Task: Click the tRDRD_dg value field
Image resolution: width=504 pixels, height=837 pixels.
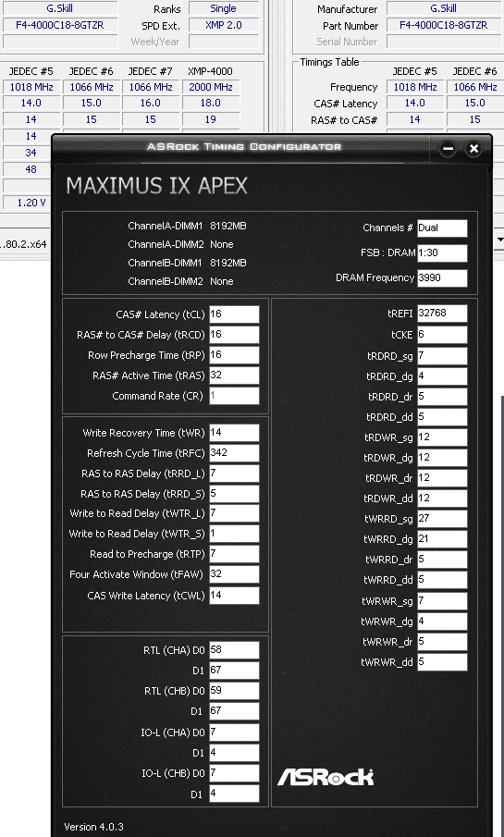Action: click(443, 375)
